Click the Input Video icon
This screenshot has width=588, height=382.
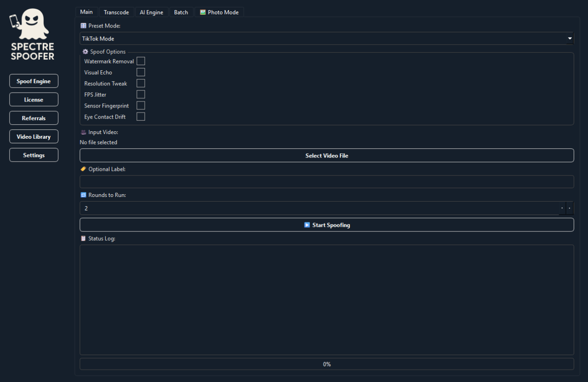tap(83, 132)
